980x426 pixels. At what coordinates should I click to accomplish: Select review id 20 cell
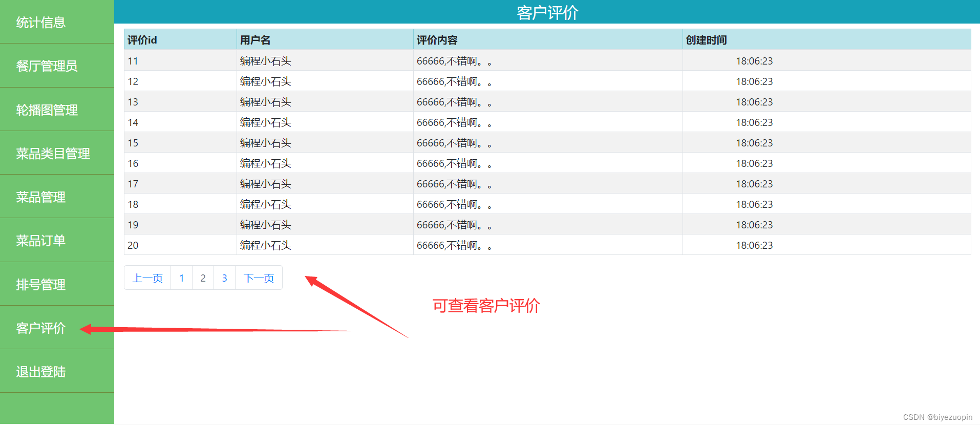180,245
